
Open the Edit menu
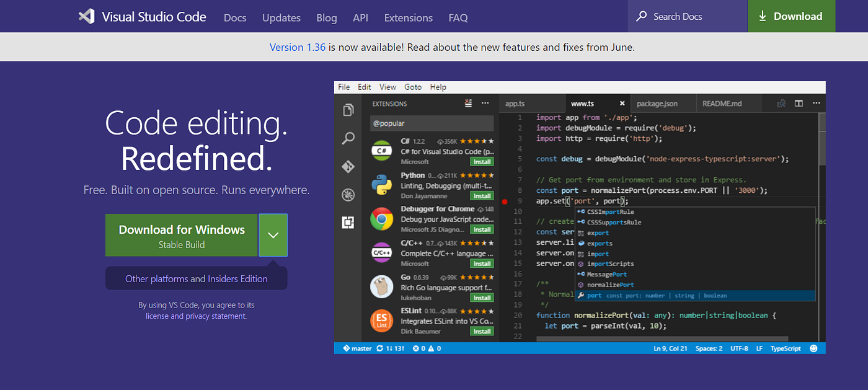click(364, 87)
